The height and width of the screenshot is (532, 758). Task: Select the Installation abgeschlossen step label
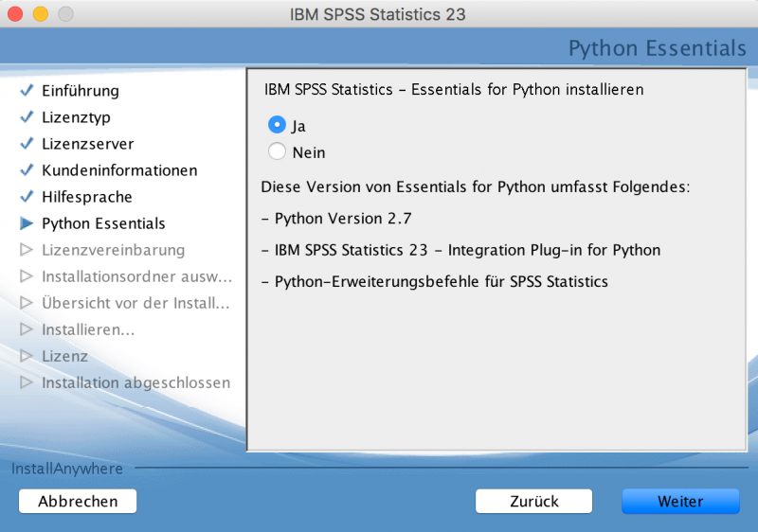(135, 382)
